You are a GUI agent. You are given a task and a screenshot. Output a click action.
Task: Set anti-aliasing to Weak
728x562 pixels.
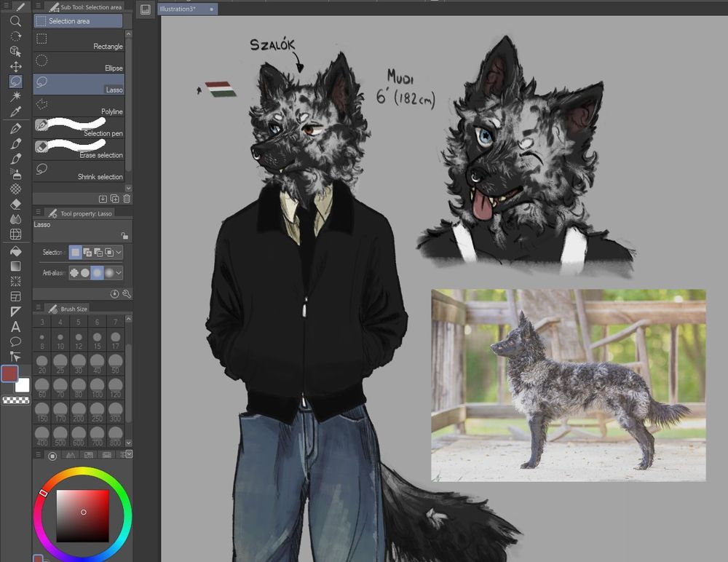85,273
